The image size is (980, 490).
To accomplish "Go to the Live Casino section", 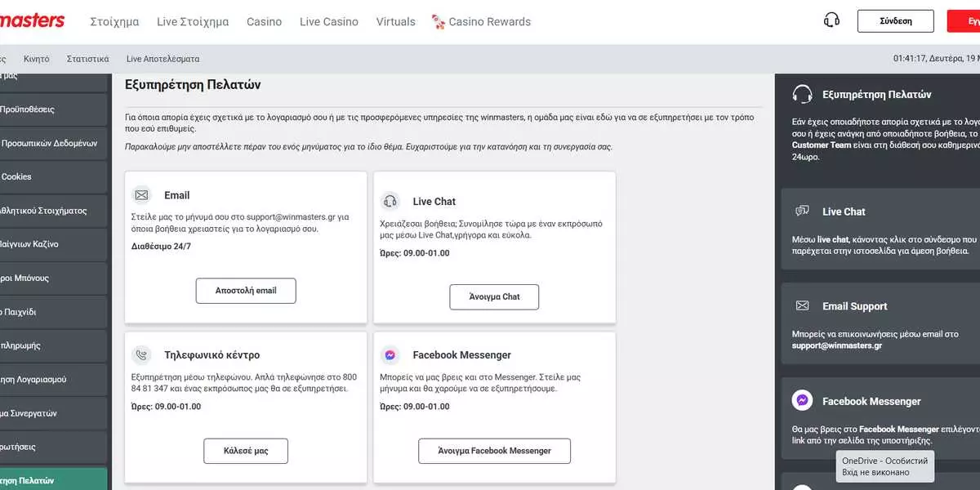I will [329, 22].
